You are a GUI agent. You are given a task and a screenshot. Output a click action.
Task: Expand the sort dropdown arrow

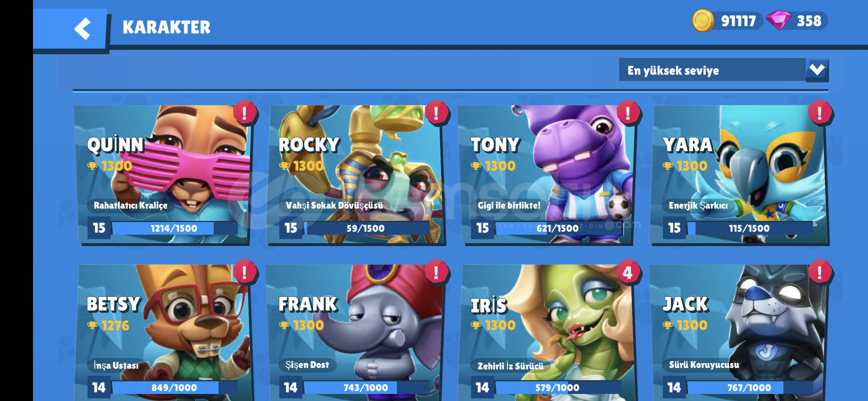817,70
